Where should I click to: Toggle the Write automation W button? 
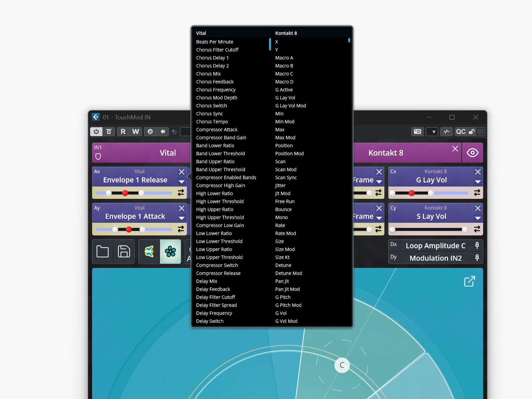pyautogui.click(x=136, y=132)
